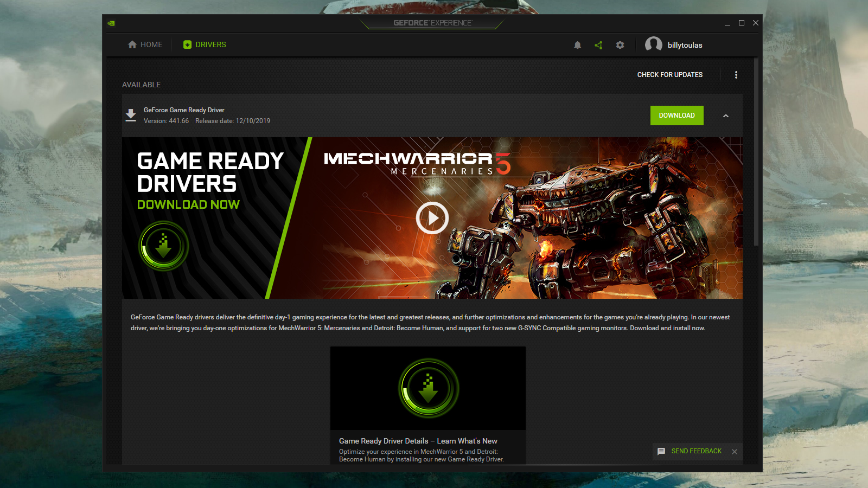Click the billytoulas profile avatar
This screenshot has height=488, width=868.
[x=653, y=44]
